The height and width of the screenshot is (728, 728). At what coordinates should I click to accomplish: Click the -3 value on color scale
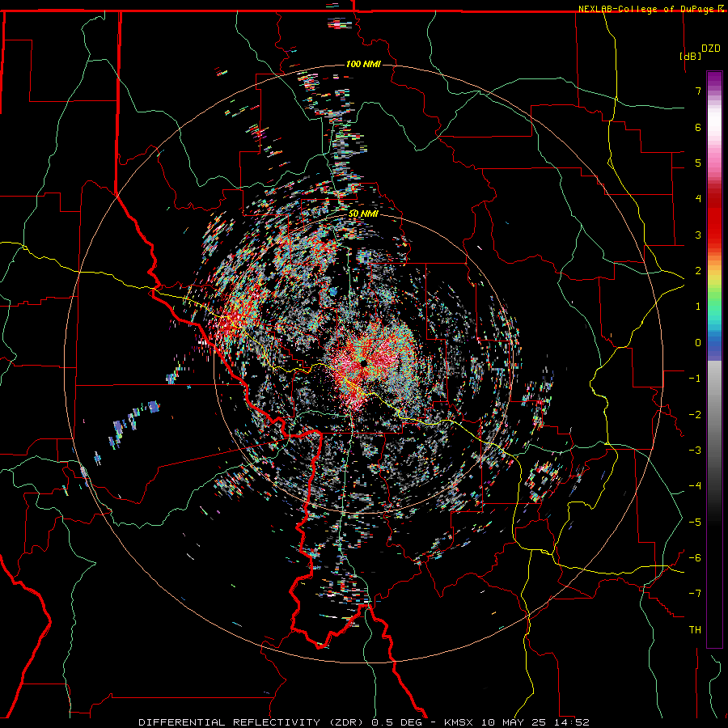click(x=695, y=451)
